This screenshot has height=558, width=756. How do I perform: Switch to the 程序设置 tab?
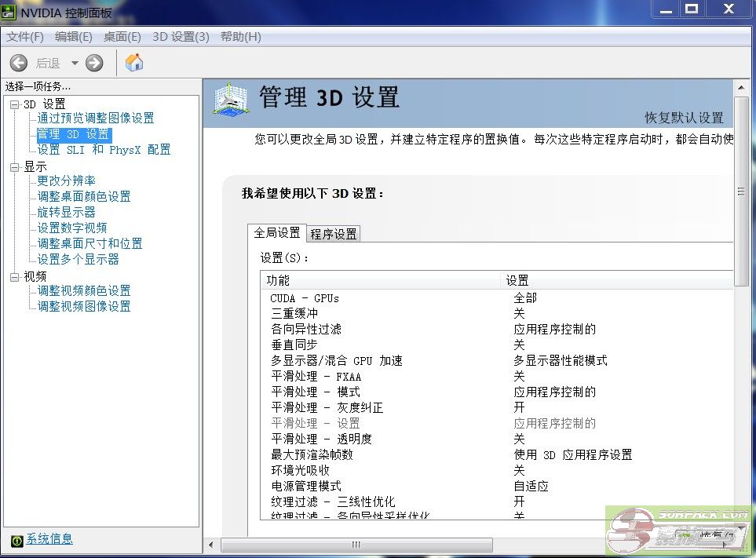coord(333,234)
